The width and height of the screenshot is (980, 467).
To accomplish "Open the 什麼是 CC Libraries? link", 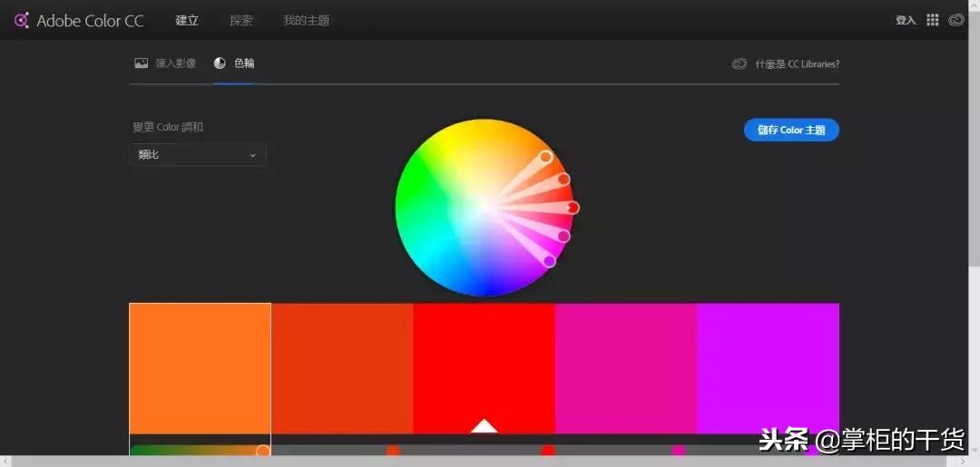I will tap(797, 63).
